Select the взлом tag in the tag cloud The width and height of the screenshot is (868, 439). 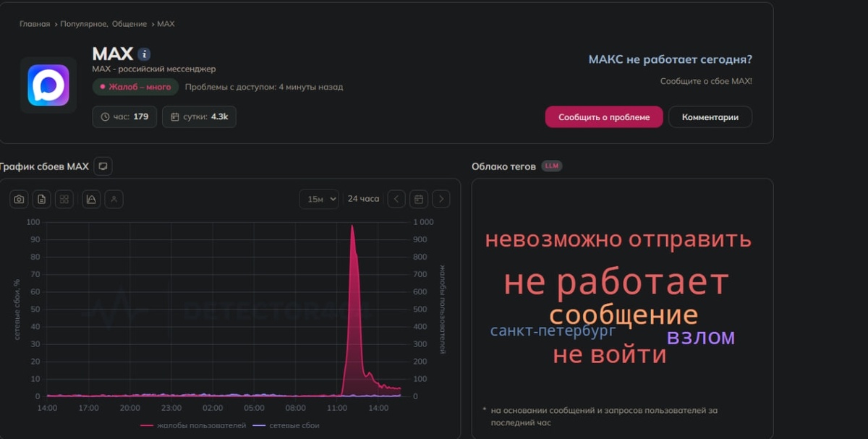tap(701, 336)
